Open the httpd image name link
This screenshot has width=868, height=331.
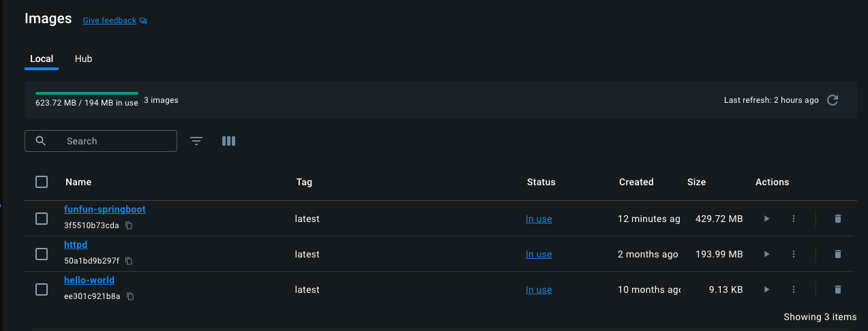[x=76, y=245]
